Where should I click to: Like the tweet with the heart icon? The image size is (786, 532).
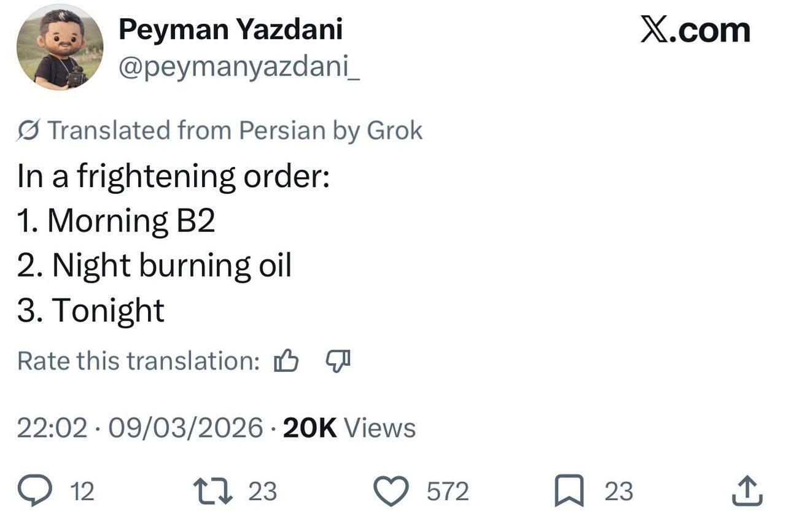point(391,492)
